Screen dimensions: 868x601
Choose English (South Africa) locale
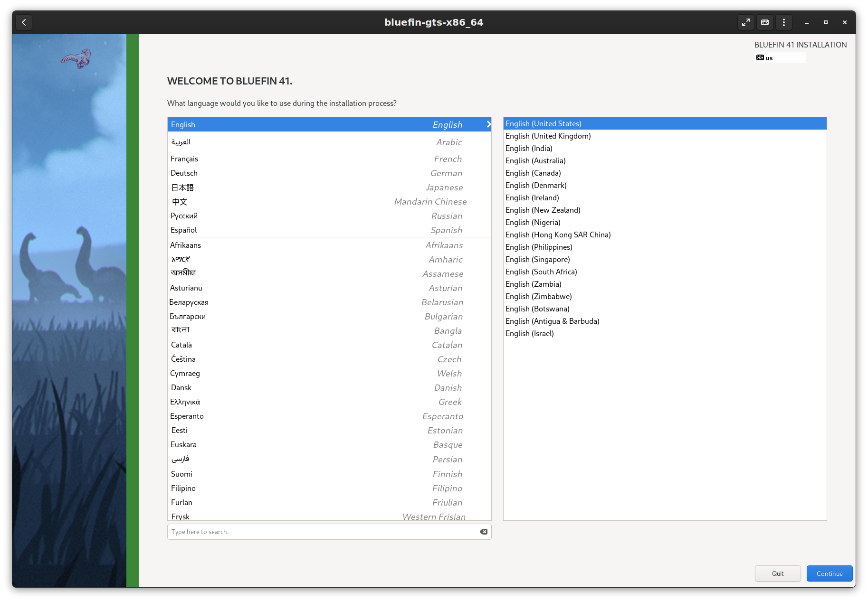pyautogui.click(x=665, y=272)
